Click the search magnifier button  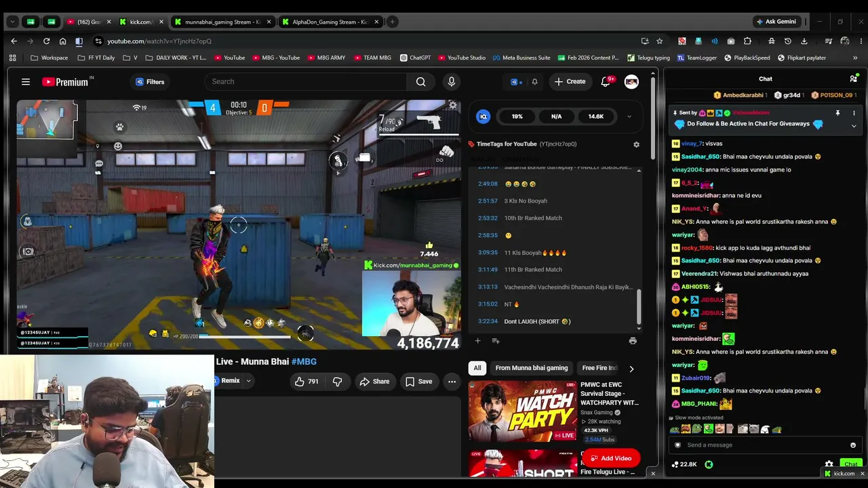pos(421,82)
